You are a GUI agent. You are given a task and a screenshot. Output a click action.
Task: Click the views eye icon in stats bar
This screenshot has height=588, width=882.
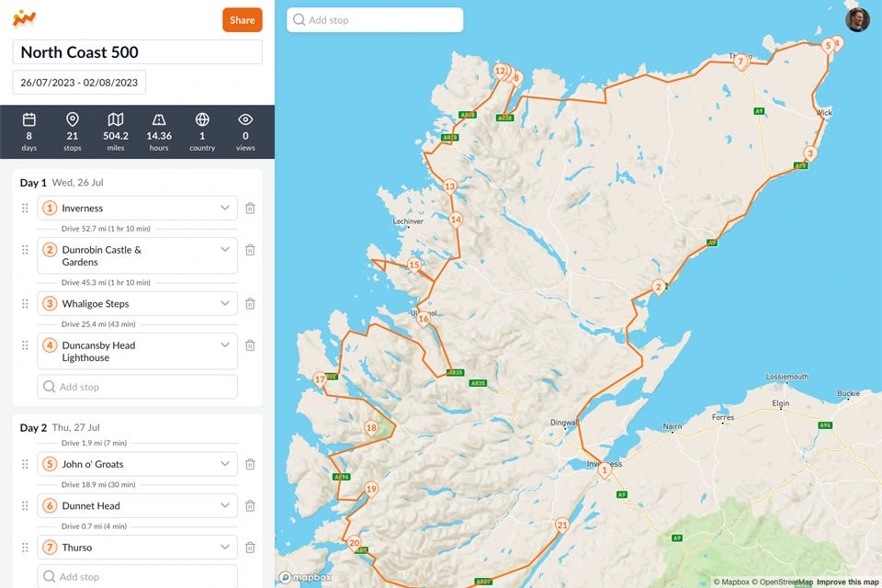tap(245, 120)
